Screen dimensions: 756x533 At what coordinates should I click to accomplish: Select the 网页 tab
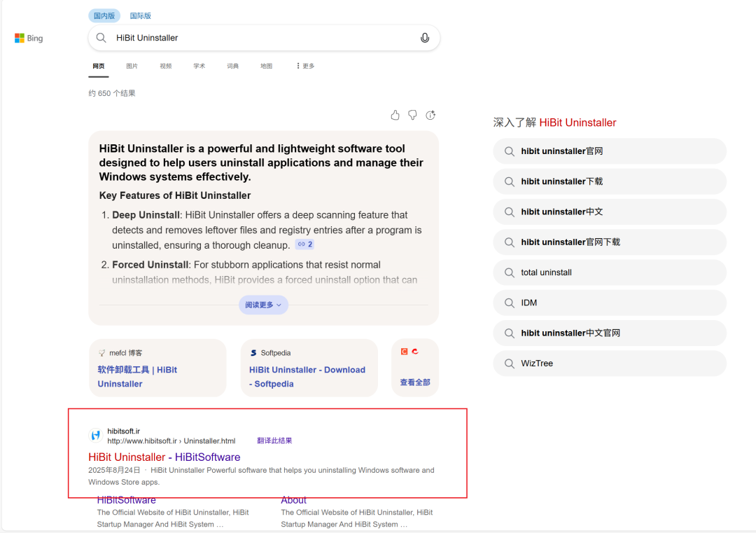click(99, 66)
